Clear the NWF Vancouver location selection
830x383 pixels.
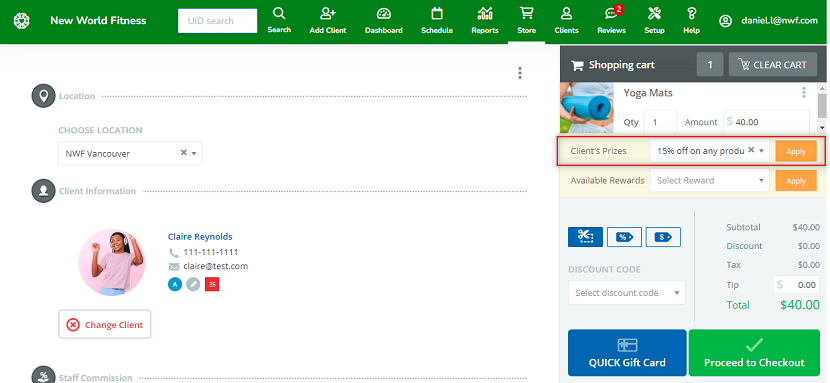[x=184, y=152]
